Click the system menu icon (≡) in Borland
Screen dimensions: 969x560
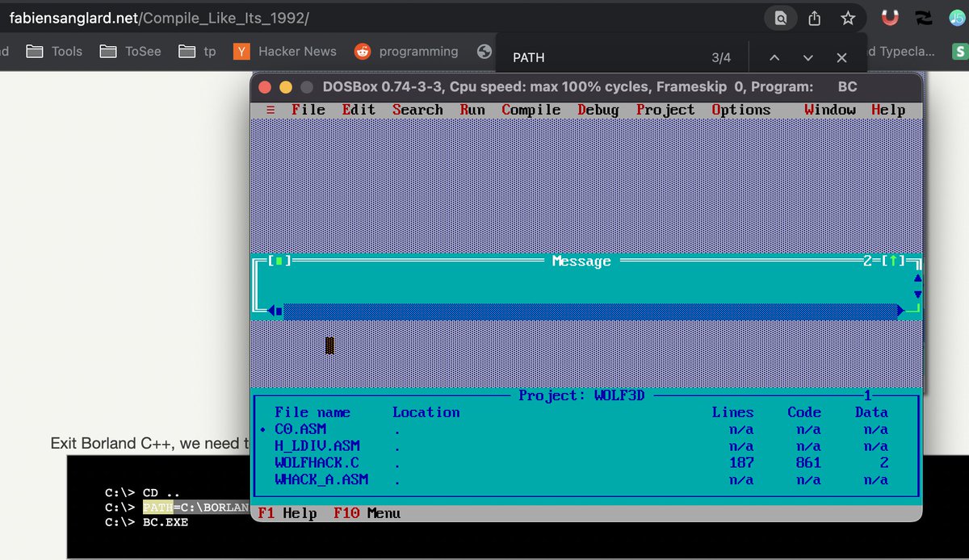click(271, 111)
